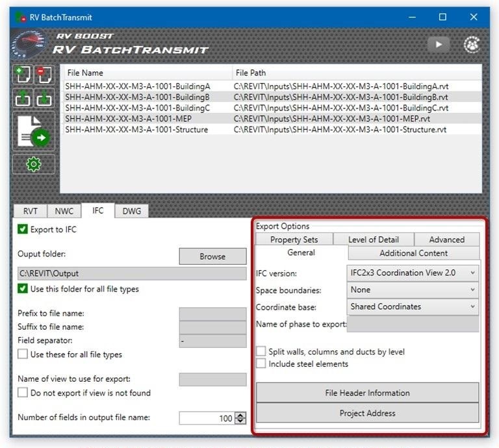Click the Name of phase to export field
Screen dimensions: 499x448
pos(413,324)
